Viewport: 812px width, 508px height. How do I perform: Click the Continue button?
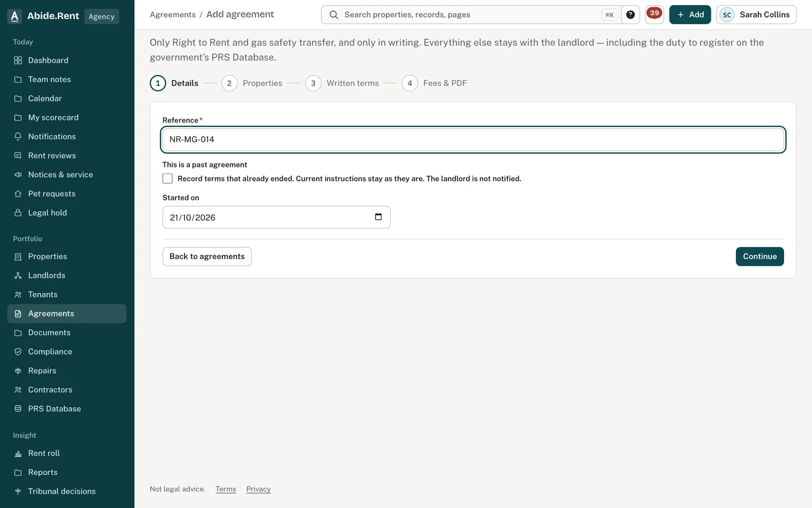click(760, 257)
